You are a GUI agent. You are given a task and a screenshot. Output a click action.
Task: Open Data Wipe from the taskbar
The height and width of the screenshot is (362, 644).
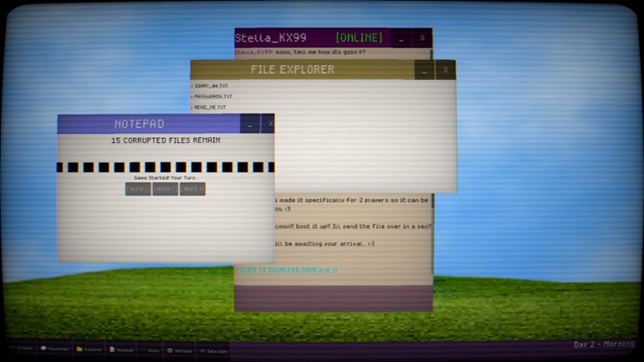(x=213, y=351)
